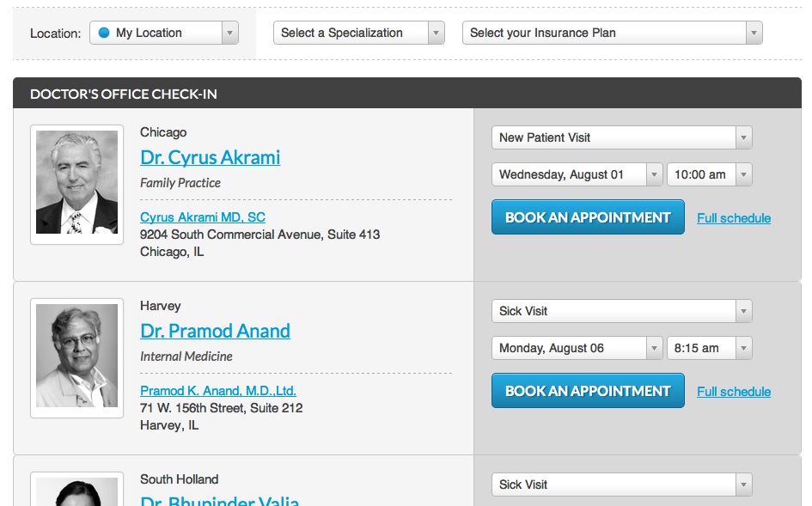Open Select a Specialization dropdown
This screenshot has width=812, height=506.
[358, 33]
